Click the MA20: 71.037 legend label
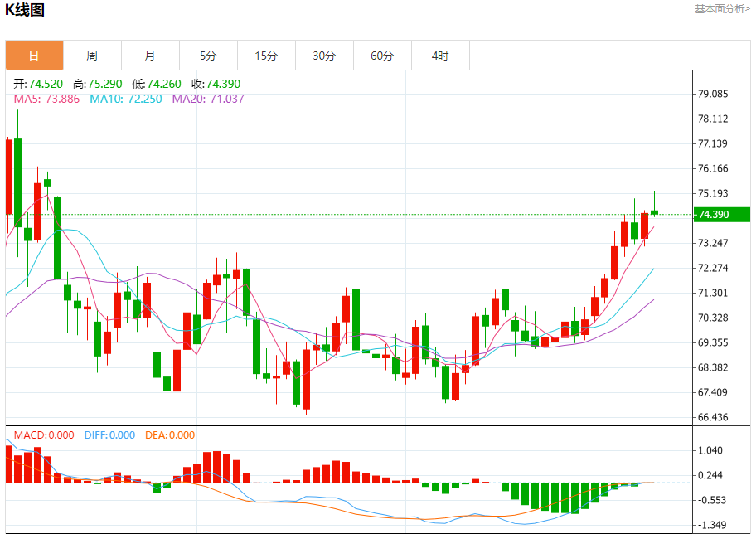Viewport: 756px width, 534px height. point(208,99)
